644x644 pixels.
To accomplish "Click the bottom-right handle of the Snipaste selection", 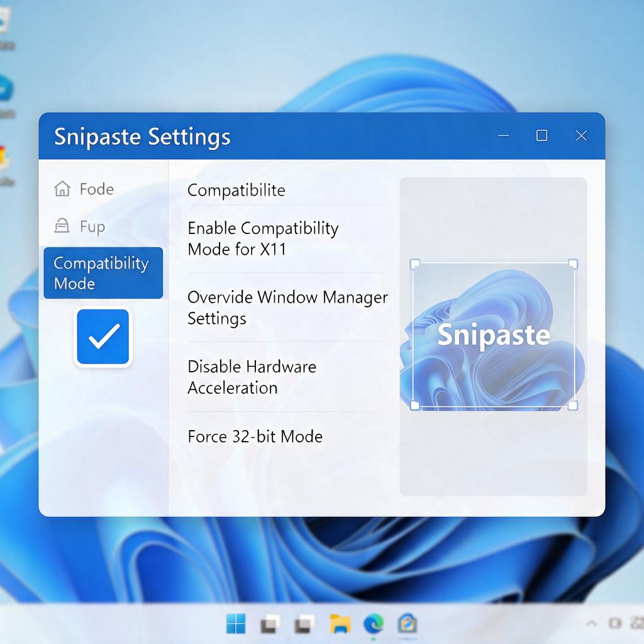I will pyautogui.click(x=573, y=406).
